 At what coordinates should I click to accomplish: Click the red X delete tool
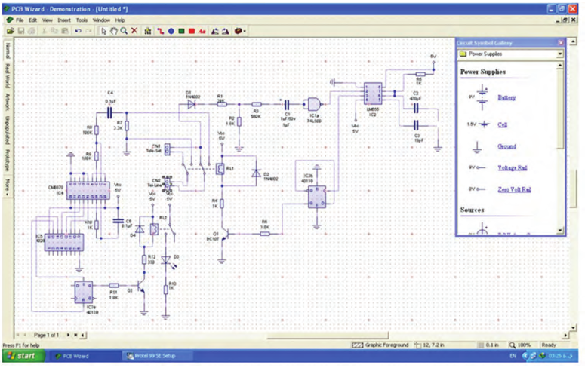[134, 31]
